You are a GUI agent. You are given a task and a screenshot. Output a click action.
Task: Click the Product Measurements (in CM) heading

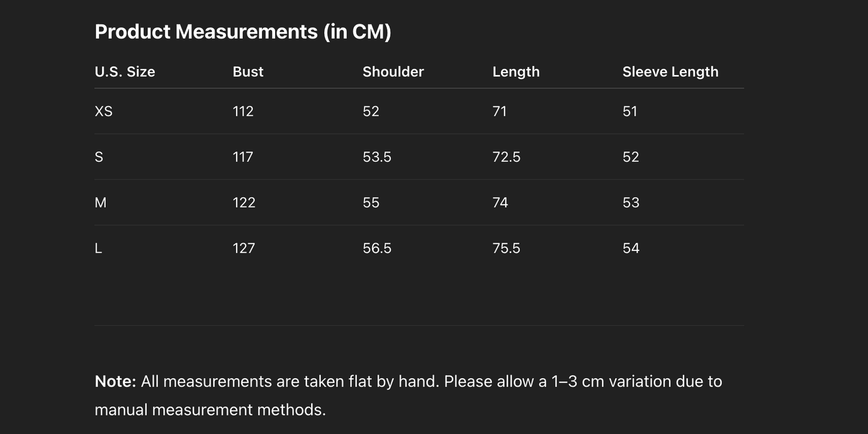click(x=243, y=32)
